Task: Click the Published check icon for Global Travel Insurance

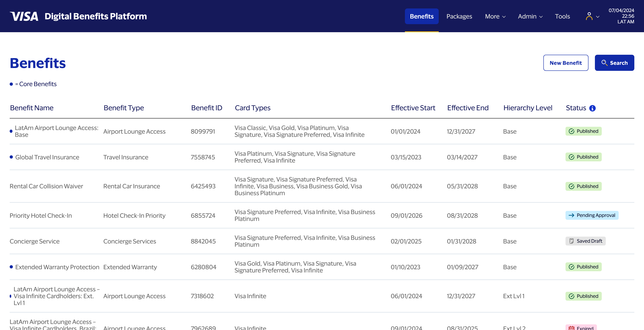Action: [x=572, y=157]
